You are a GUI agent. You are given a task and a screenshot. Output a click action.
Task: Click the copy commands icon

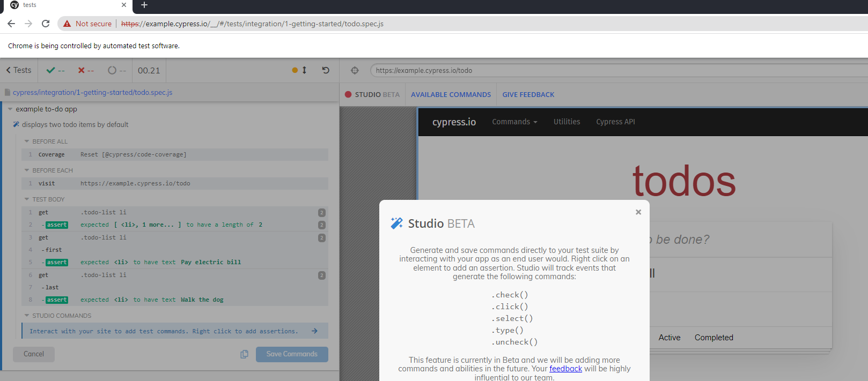245,354
